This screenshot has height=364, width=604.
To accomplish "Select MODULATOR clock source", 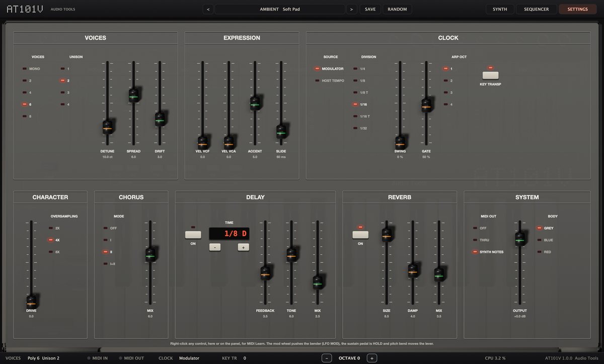I will point(330,68).
